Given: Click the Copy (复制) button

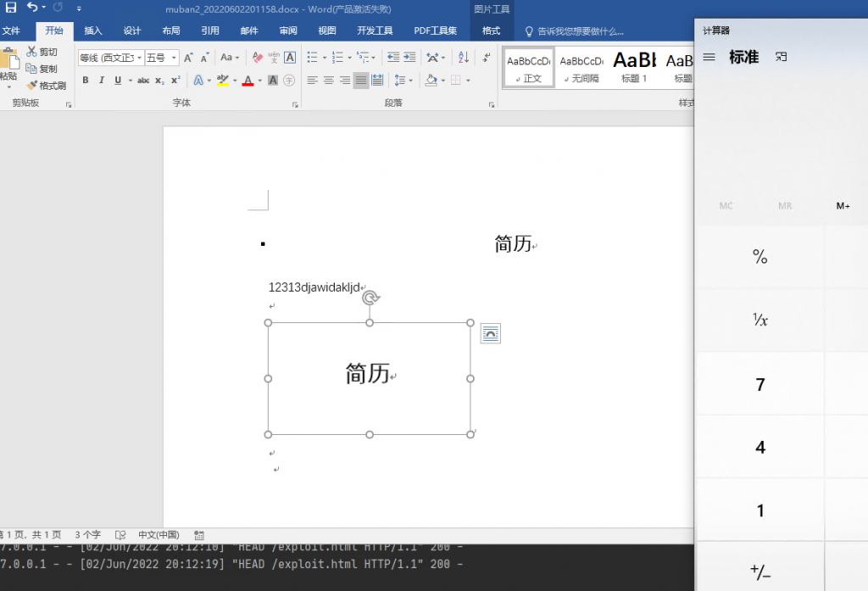Looking at the screenshot, I should point(42,69).
